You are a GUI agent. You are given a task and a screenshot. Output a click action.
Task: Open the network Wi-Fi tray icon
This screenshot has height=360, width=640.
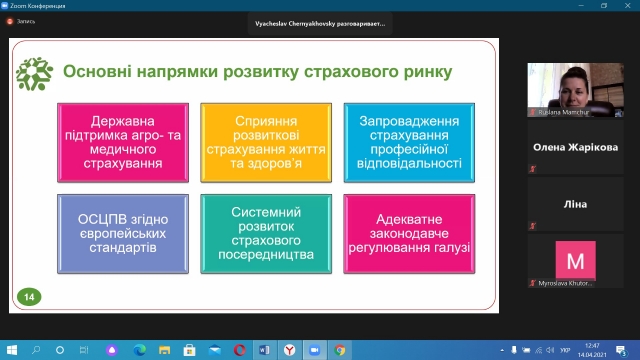[539, 350]
